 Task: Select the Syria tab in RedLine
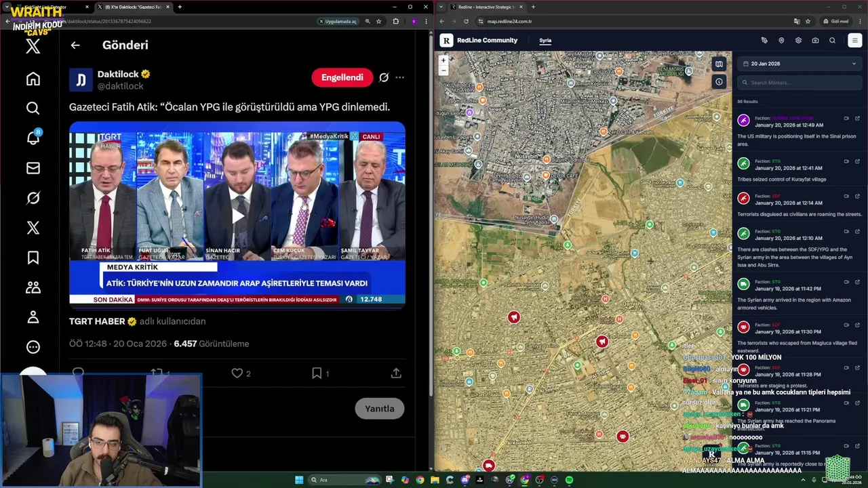(545, 41)
